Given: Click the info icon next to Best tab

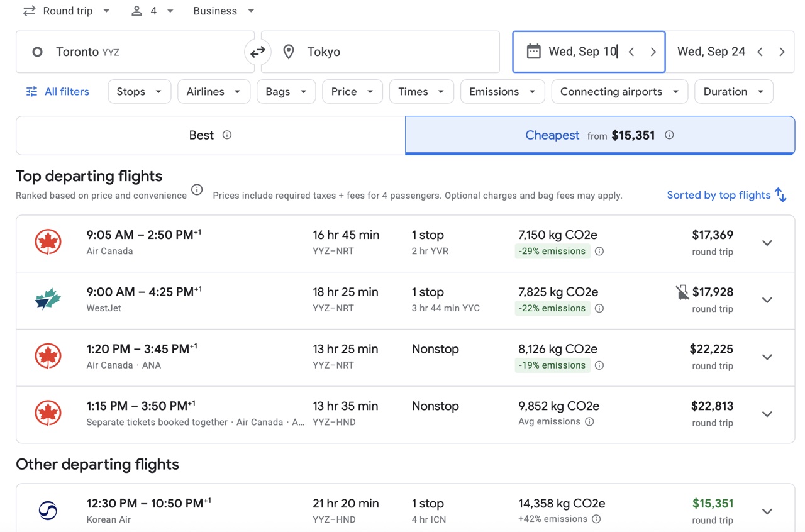Looking at the screenshot, I should point(227,135).
